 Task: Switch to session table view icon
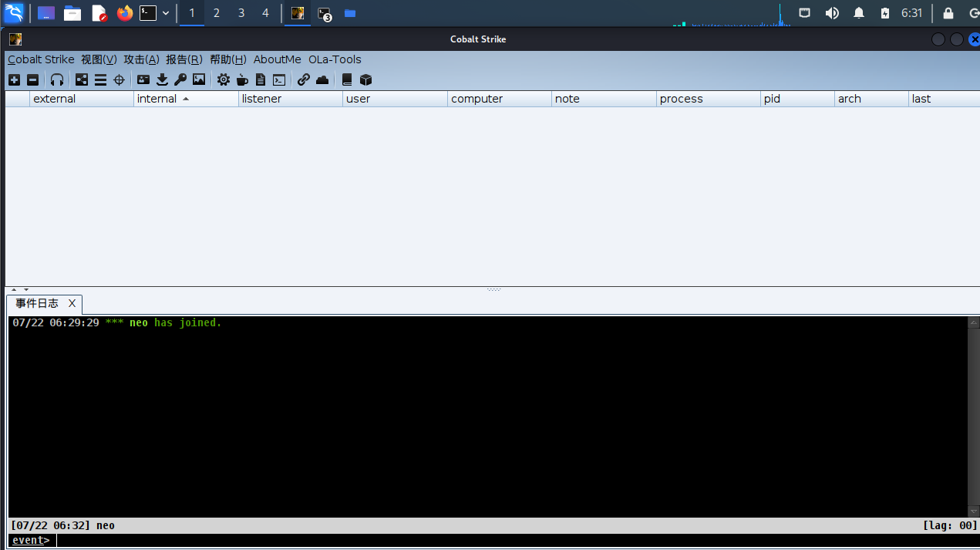(100, 79)
